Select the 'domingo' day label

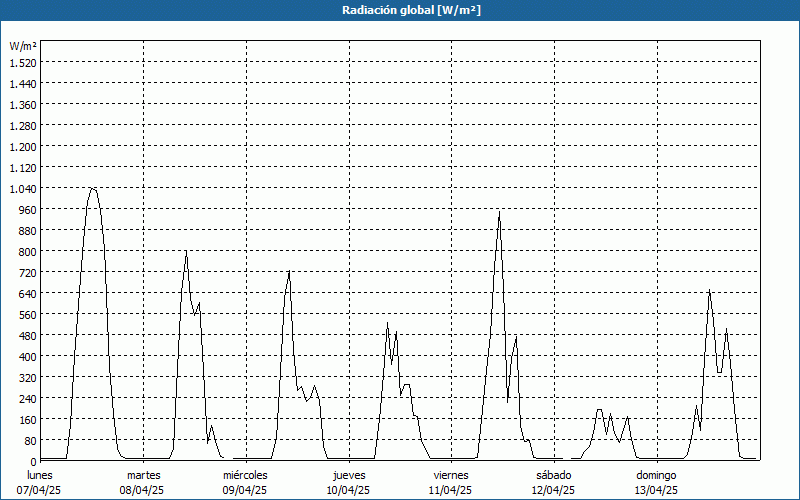[x=656, y=475]
